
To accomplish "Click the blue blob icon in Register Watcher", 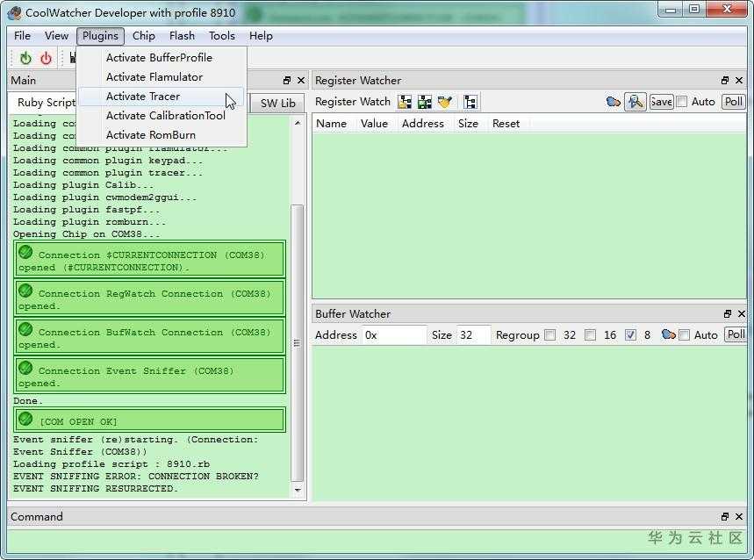I will [x=613, y=102].
